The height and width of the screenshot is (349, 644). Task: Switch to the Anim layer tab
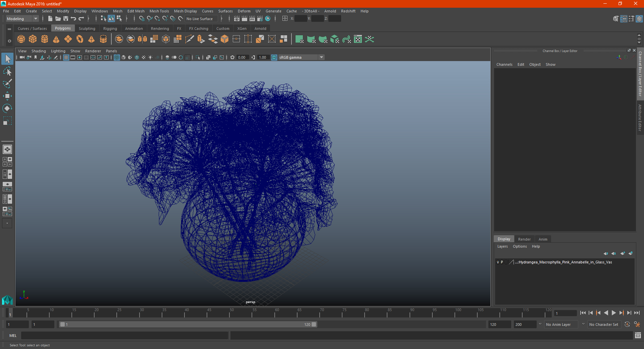tap(543, 239)
